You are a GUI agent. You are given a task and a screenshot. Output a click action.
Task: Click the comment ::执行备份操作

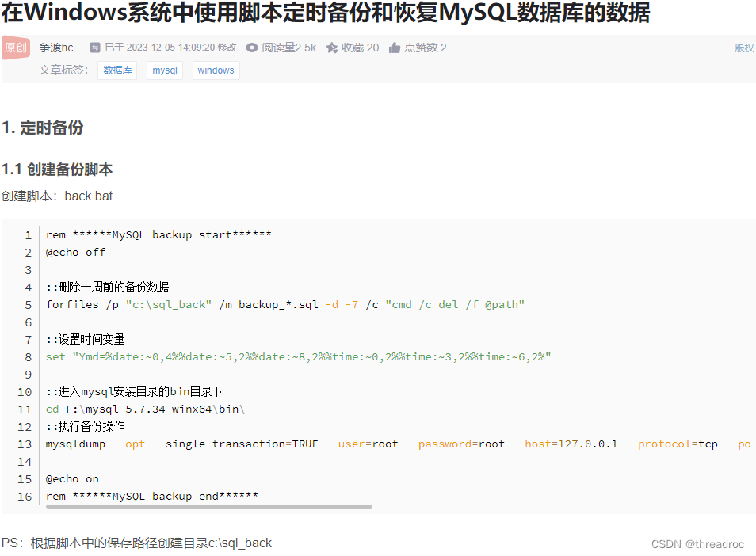tap(86, 426)
